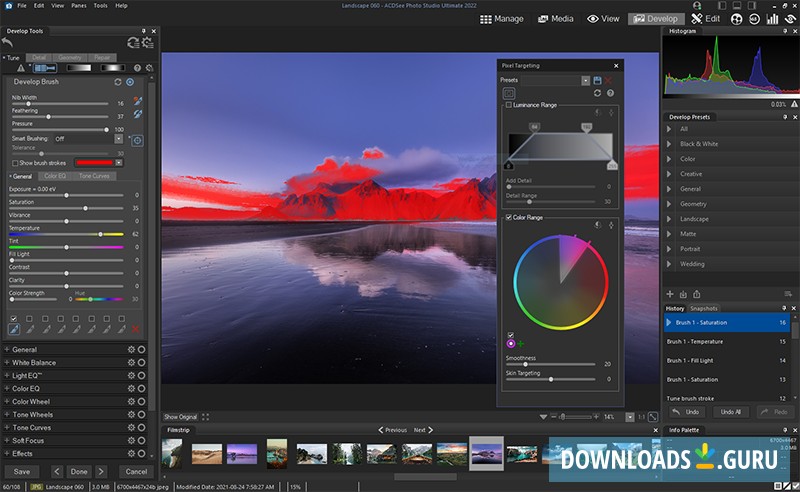Delete all brushes with the red X
The width and height of the screenshot is (800, 492).
137,328
